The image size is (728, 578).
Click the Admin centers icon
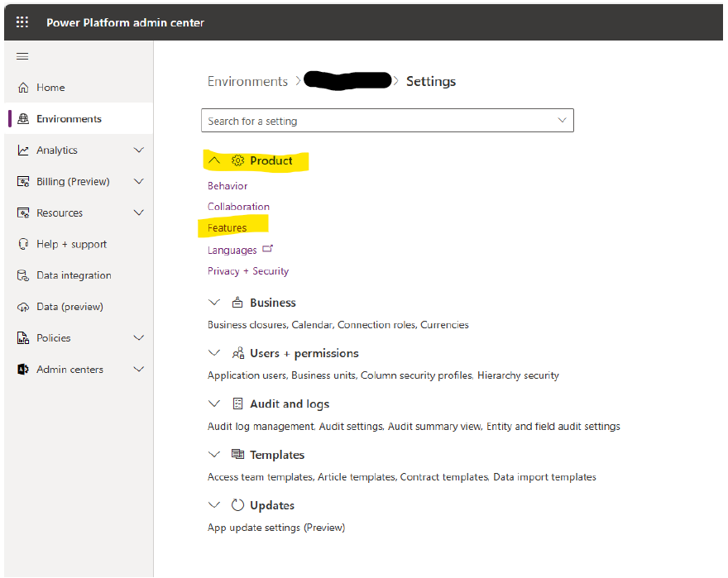click(x=23, y=370)
